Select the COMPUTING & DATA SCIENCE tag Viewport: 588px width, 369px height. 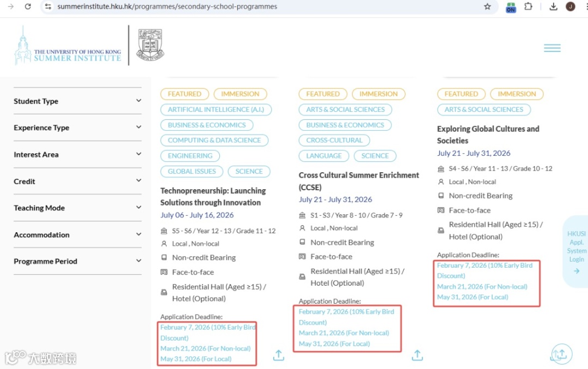pyautogui.click(x=214, y=141)
